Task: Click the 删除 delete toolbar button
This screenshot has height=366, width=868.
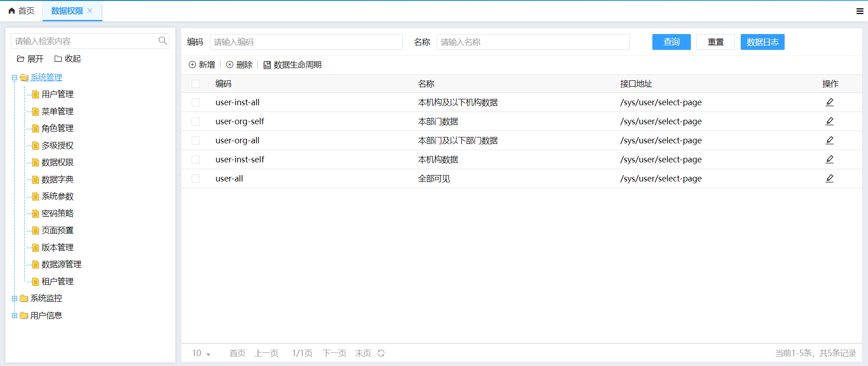Action: (x=239, y=65)
